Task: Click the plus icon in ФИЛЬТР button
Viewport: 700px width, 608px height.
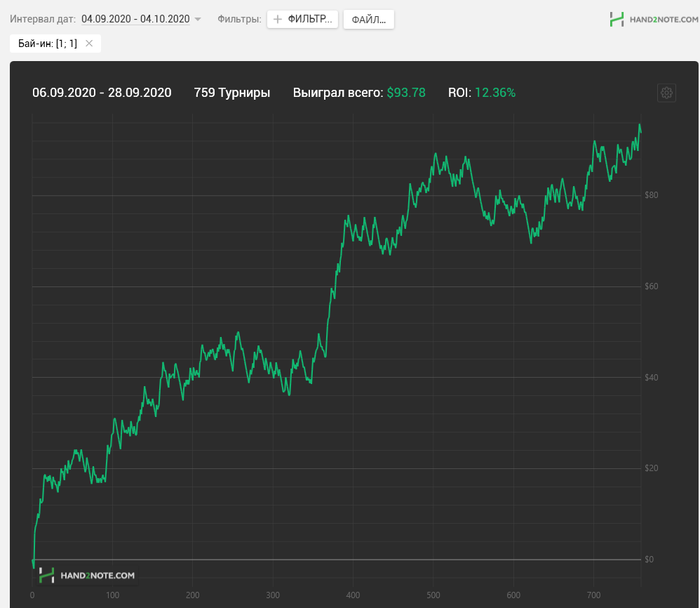Action: coord(278,19)
